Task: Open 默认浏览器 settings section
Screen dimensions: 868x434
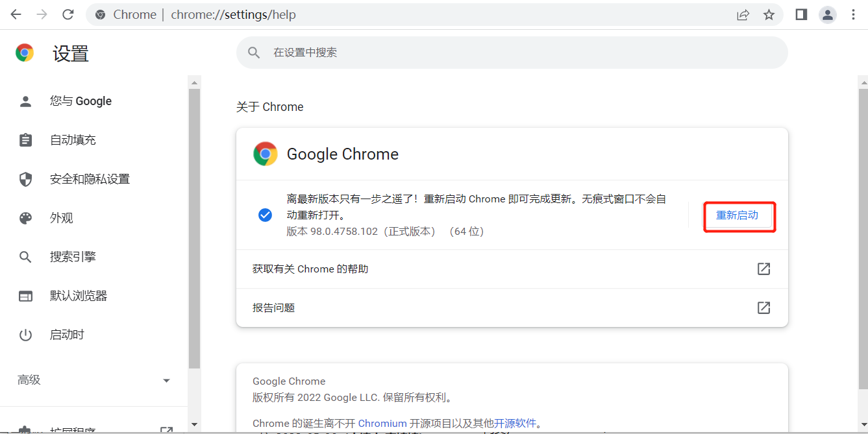Action: [94, 296]
